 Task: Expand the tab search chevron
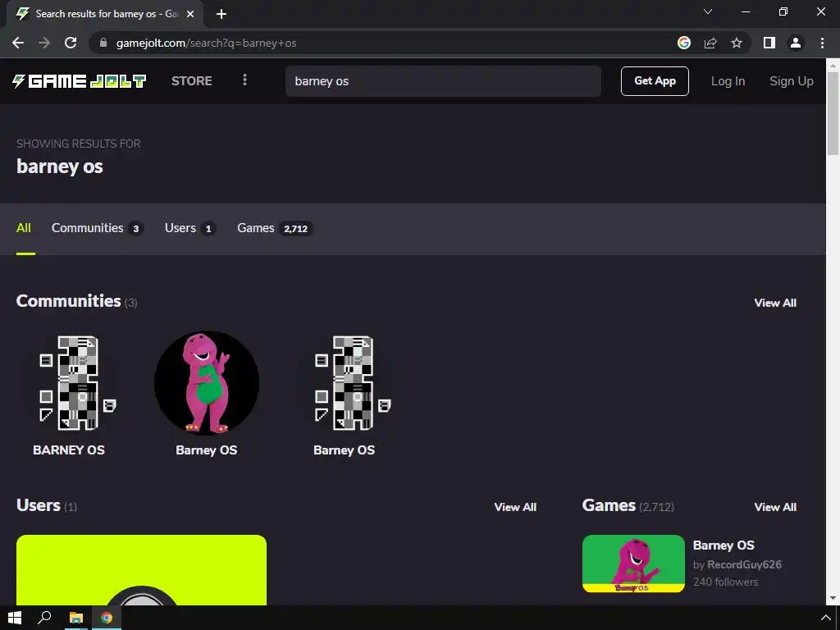(708, 11)
